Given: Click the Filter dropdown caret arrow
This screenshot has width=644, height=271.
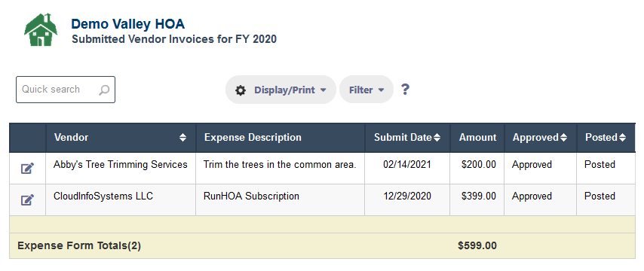Looking at the screenshot, I should [x=381, y=90].
